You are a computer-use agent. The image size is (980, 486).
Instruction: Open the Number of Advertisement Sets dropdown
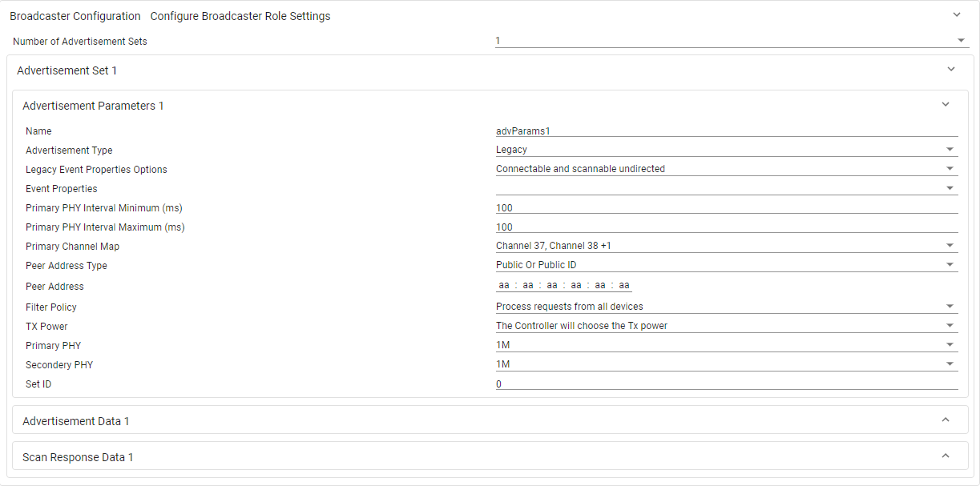tap(960, 40)
